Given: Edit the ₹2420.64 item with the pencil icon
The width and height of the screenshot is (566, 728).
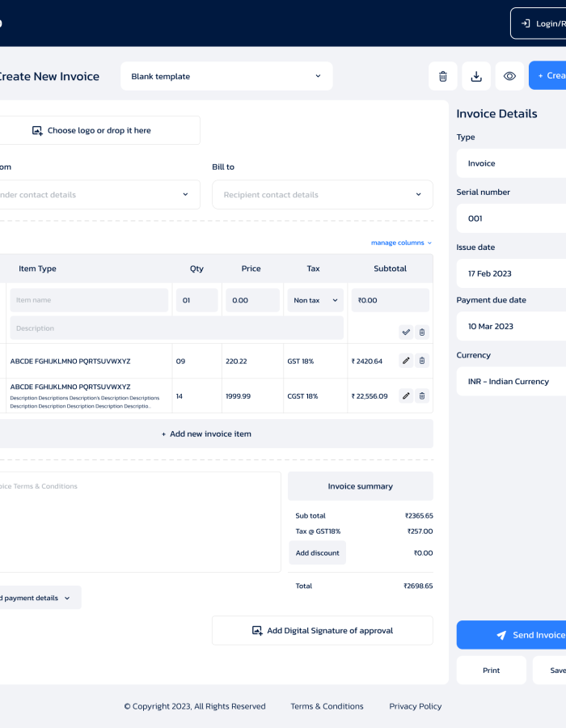Looking at the screenshot, I should click(x=405, y=361).
